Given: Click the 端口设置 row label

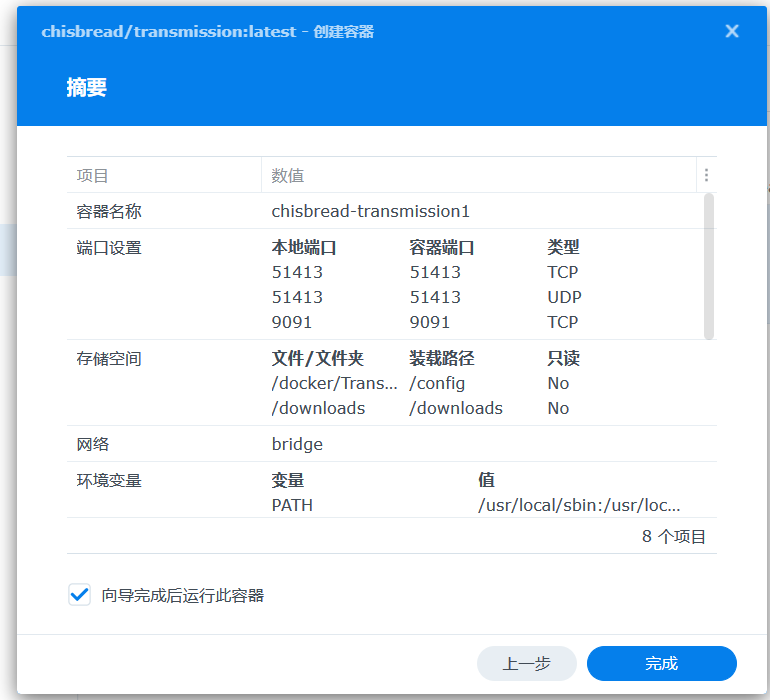Looking at the screenshot, I should tap(109, 248).
